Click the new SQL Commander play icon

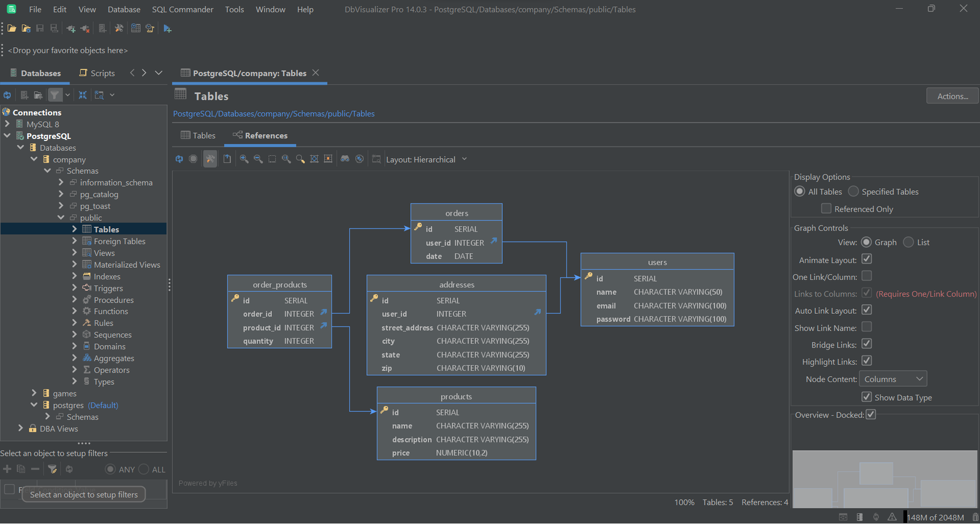click(x=167, y=29)
